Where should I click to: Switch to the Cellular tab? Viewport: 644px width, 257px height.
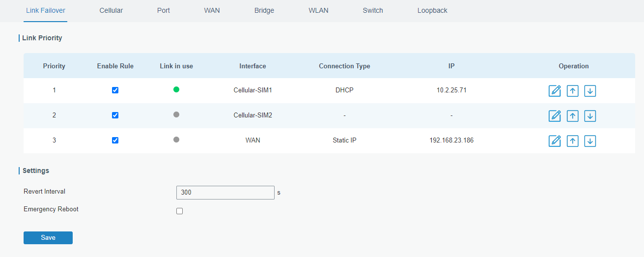111,10
